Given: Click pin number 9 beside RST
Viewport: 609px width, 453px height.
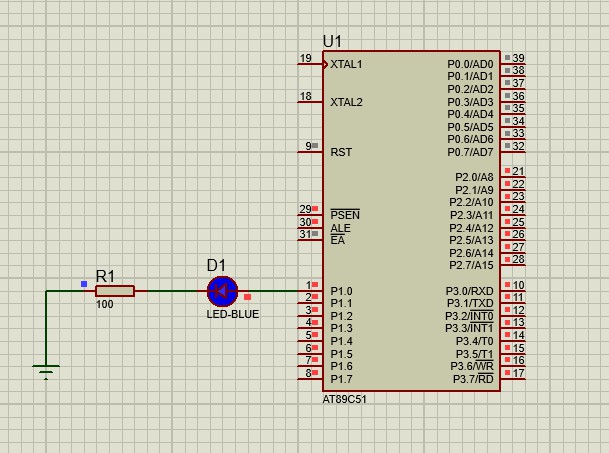Looking at the screenshot, I should 308,146.
